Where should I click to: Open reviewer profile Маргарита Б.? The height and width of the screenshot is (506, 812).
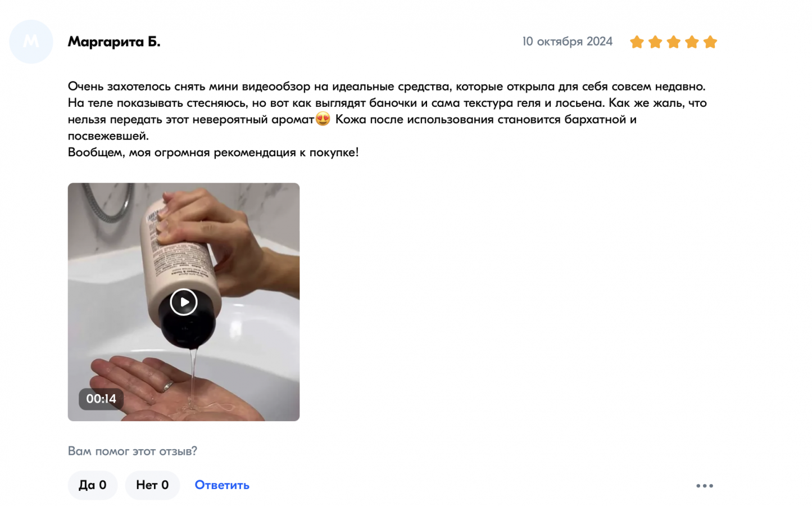click(x=114, y=42)
